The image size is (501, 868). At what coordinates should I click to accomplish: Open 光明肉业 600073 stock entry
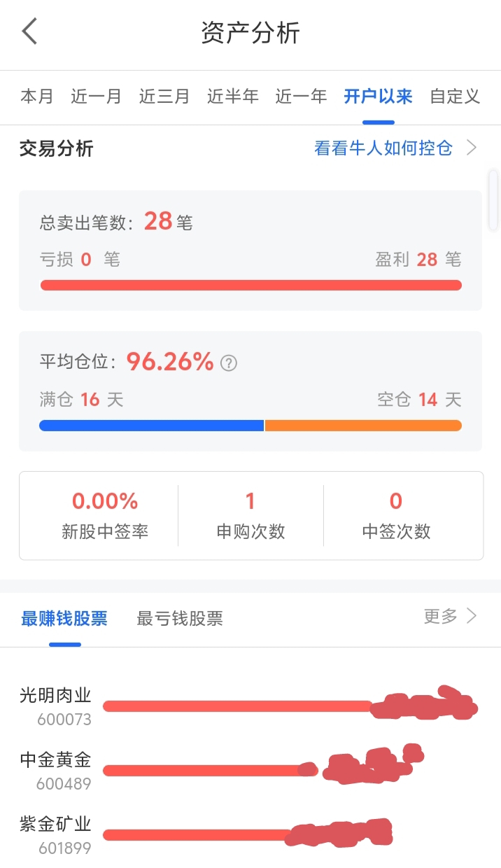[248, 706]
